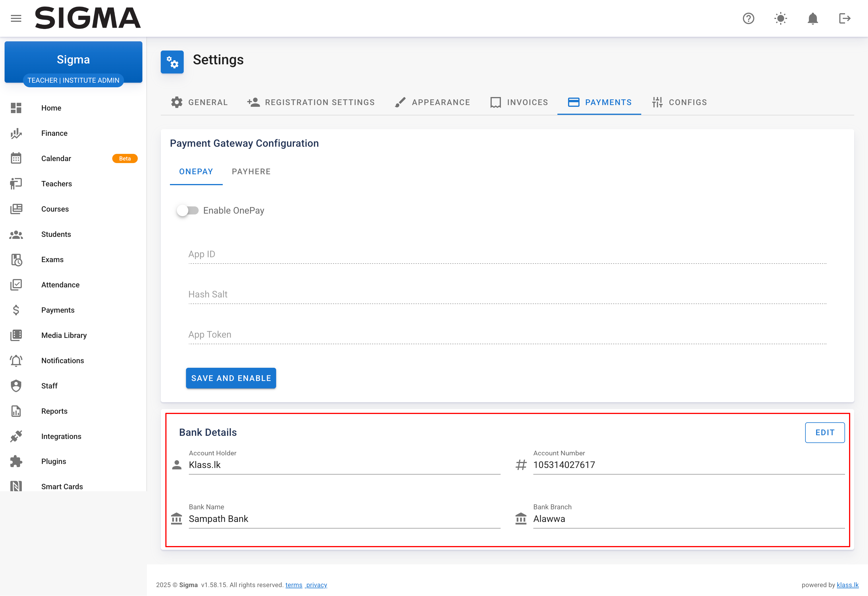
Task: Click the Exams icon in sidebar
Action: [16, 260]
